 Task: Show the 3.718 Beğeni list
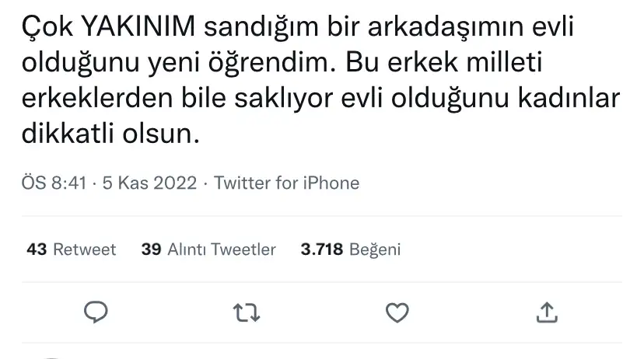point(350,249)
